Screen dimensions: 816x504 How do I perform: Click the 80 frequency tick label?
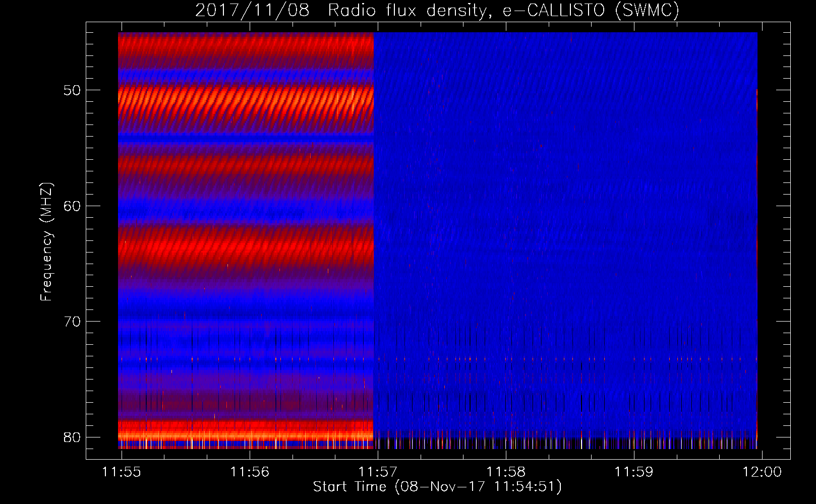pyautogui.click(x=72, y=437)
